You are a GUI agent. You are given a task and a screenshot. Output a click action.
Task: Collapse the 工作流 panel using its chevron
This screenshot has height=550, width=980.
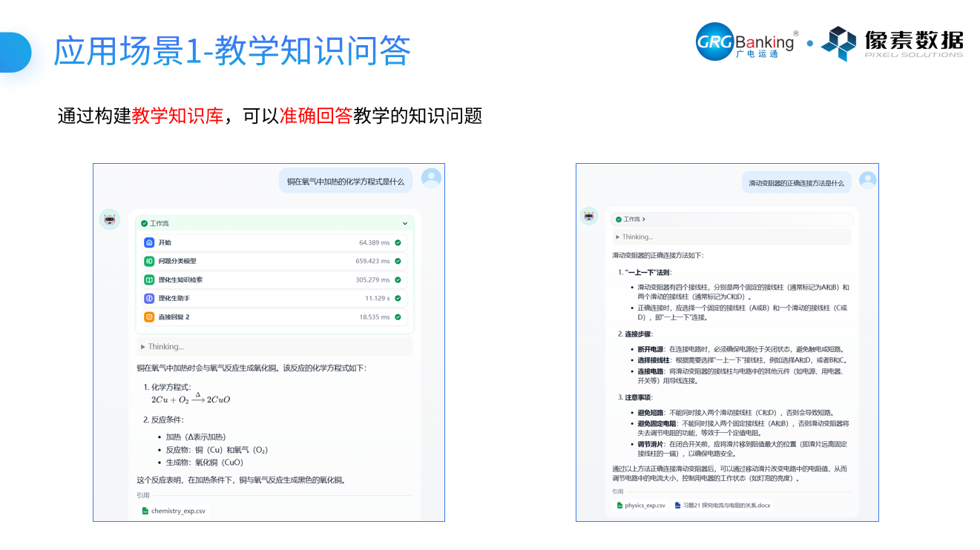(405, 223)
